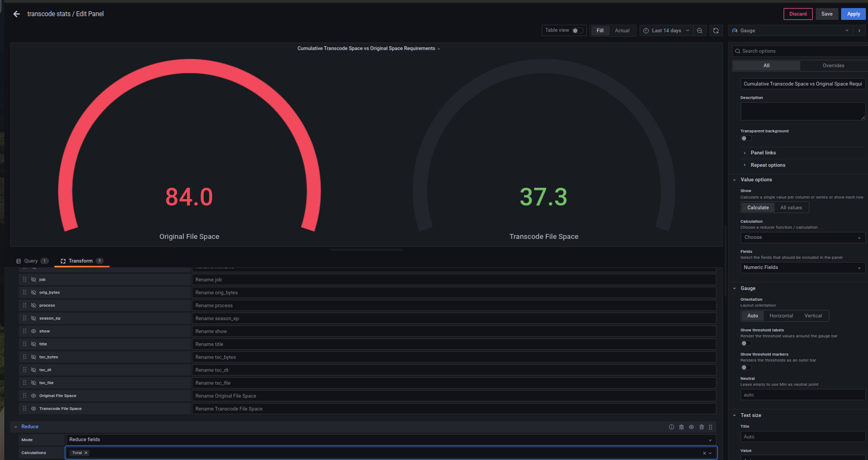The width and height of the screenshot is (868, 460).
Task: Click the drag handle on the txc_file row
Action: click(x=25, y=383)
